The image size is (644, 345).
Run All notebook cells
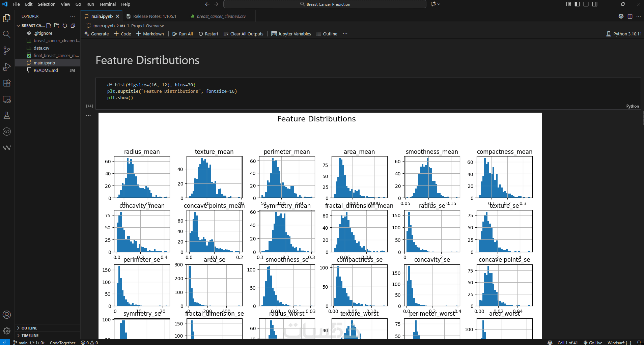point(183,34)
